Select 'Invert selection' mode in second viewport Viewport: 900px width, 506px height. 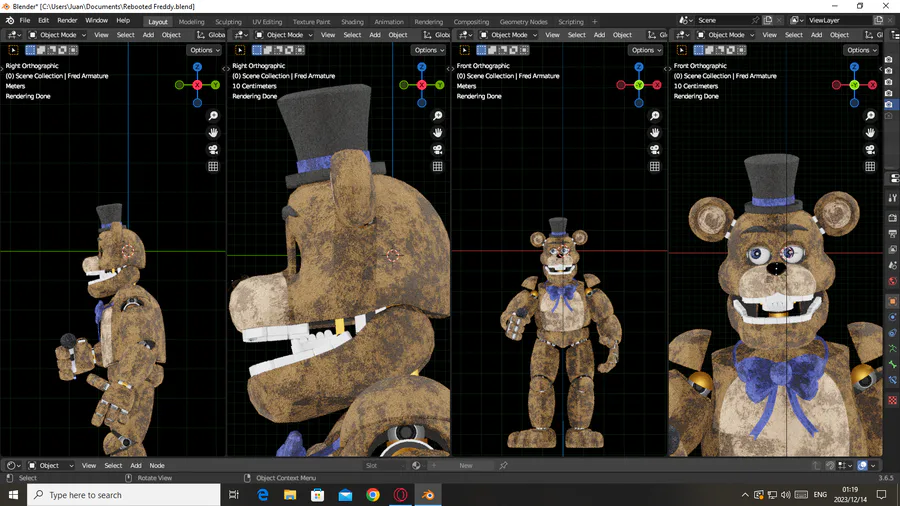pyautogui.click(x=289, y=50)
